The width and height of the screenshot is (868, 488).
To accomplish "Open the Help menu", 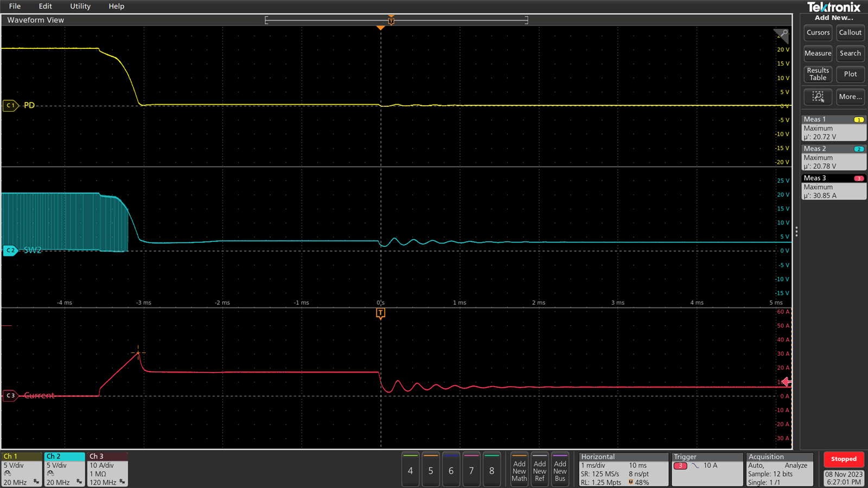I will click(116, 6).
